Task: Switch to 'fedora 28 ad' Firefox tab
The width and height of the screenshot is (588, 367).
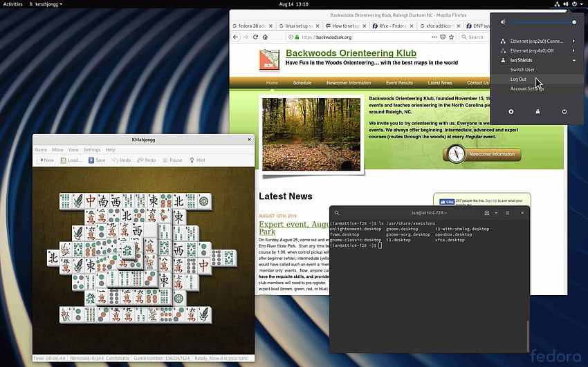Action: click(252, 26)
